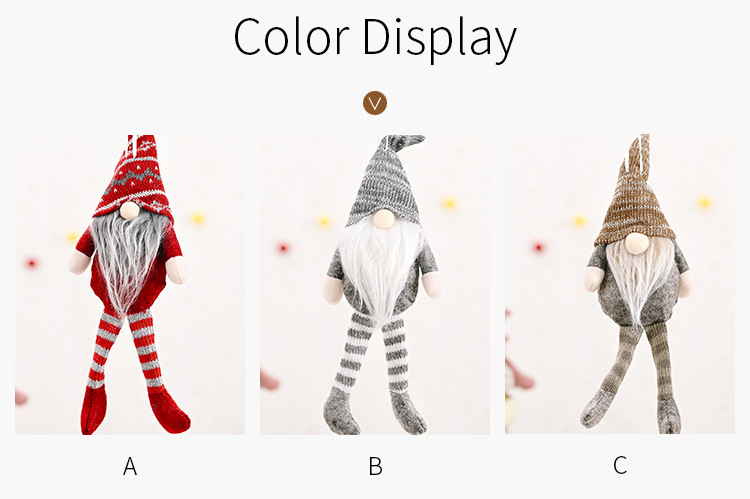This screenshot has width=750, height=499.
Task: Click the Color Display heading
Action: tap(375, 39)
